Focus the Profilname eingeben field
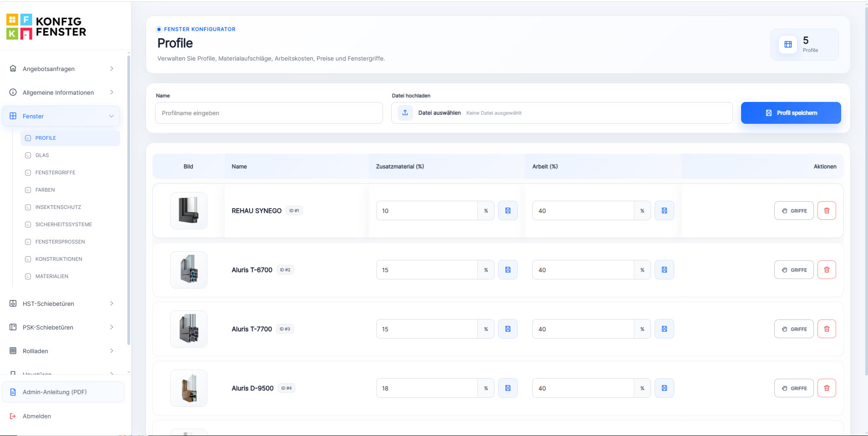The width and height of the screenshot is (868, 436). coord(269,113)
